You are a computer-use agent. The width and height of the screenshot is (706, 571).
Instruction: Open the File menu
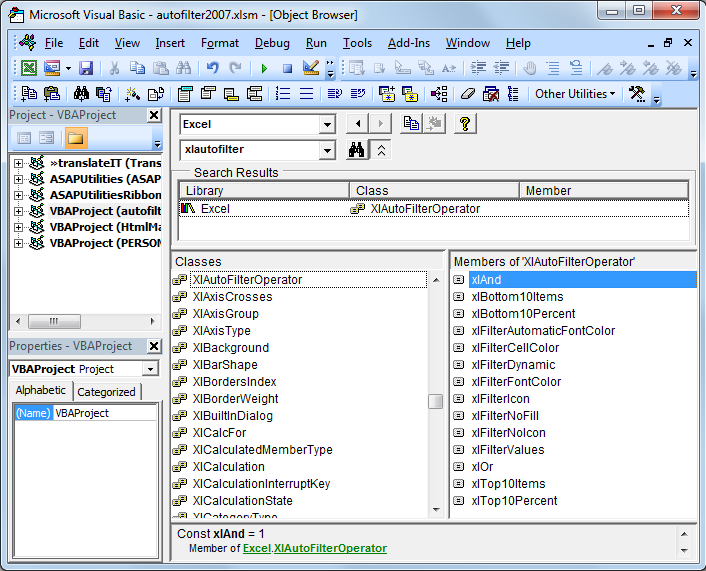tap(54, 43)
